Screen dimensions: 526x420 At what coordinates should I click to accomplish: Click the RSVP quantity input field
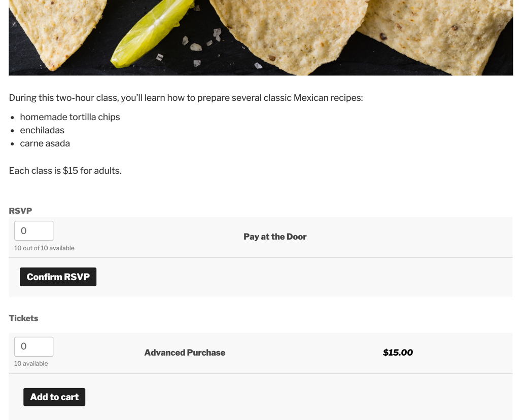click(x=33, y=231)
